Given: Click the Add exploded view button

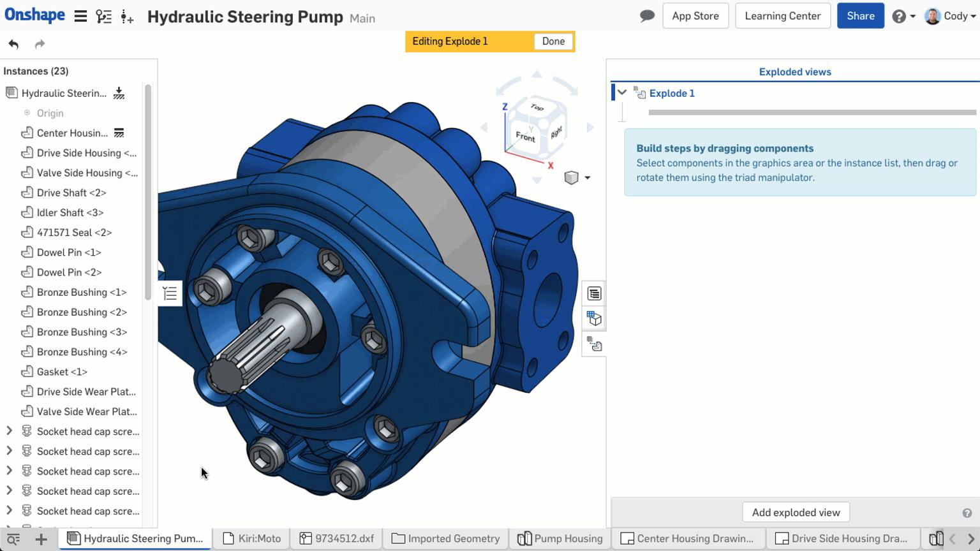Looking at the screenshot, I should click(x=795, y=512).
